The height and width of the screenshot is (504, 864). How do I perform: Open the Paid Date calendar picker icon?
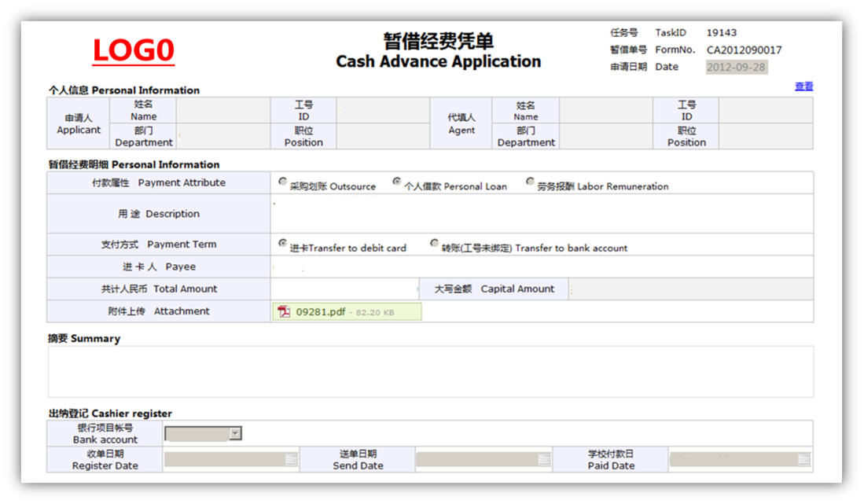(803, 459)
